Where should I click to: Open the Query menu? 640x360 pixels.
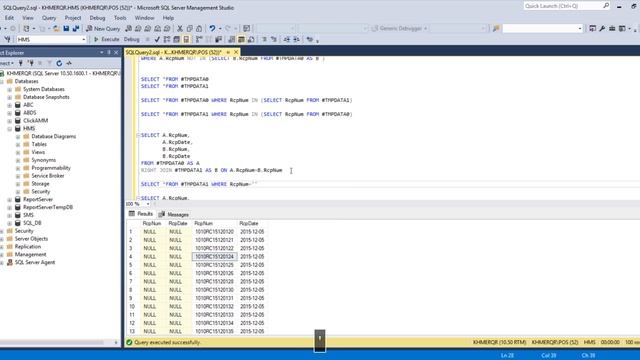pos(49,18)
